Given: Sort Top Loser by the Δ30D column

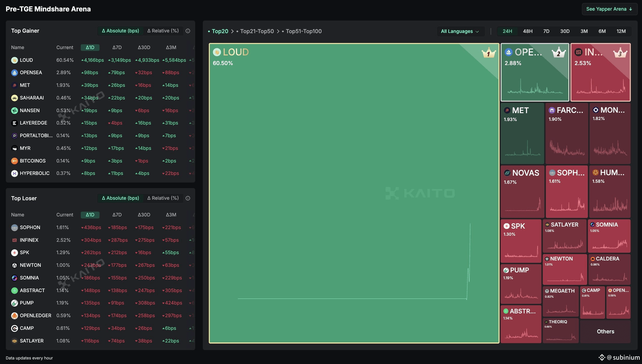Looking at the screenshot, I should tap(144, 215).
